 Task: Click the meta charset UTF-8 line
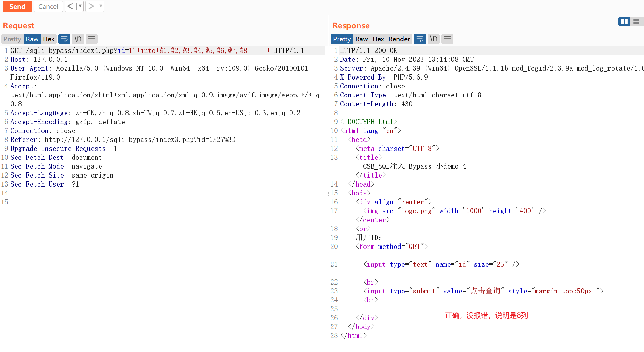(x=397, y=148)
